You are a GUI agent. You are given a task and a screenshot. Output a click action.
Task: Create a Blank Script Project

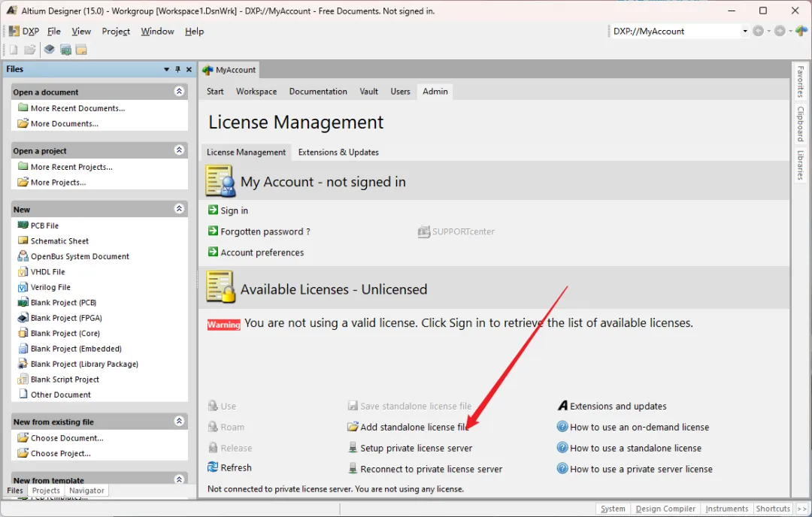65,379
